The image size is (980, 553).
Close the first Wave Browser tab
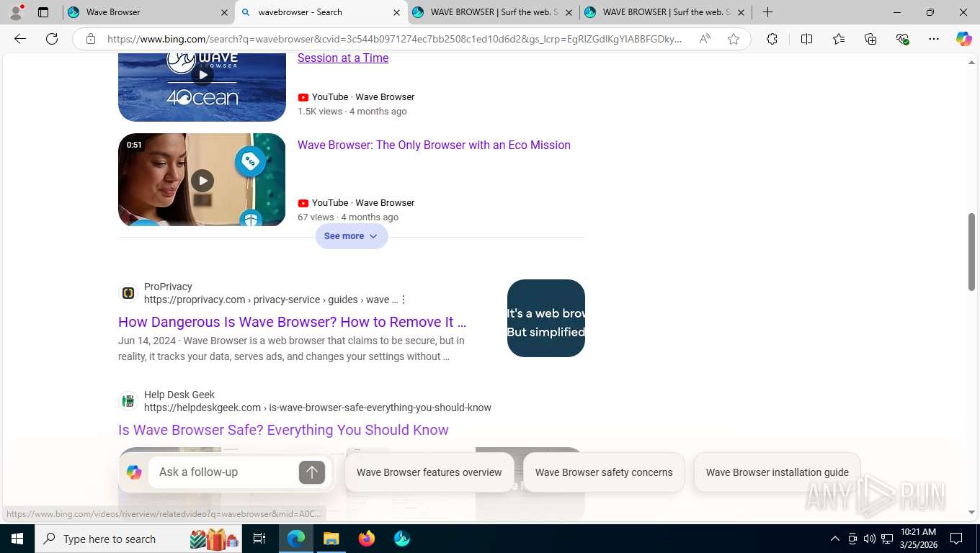point(224,12)
